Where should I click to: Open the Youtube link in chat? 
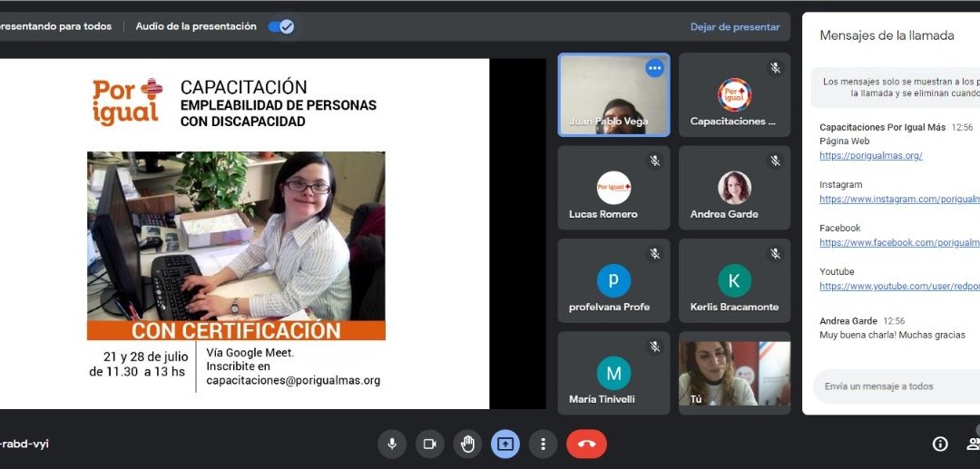click(899, 286)
